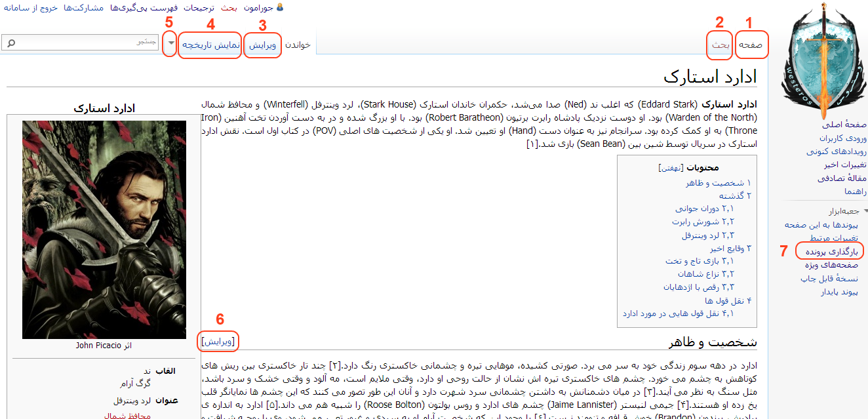This screenshot has width=868, height=419.
Task: Go to صفحهٔ اصلی main page
Action: click(844, 124)
